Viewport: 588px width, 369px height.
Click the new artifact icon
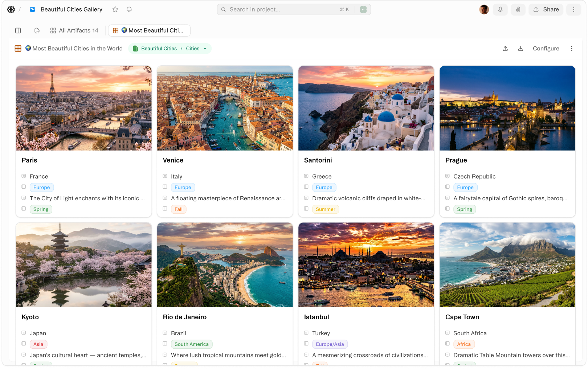click(x=37, y=30)
